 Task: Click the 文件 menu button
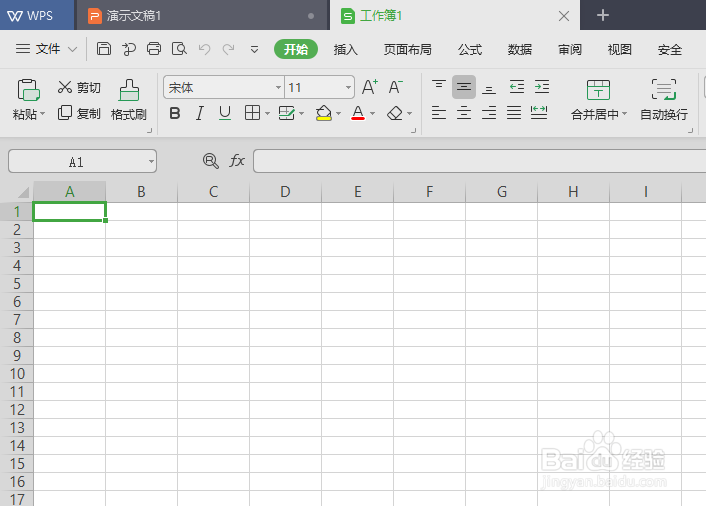click(47, 49)
